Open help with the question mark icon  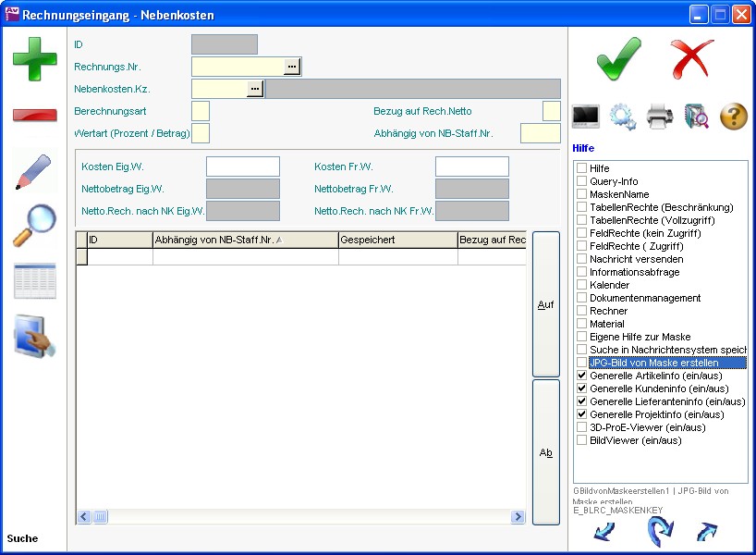[x=733, y=117]
